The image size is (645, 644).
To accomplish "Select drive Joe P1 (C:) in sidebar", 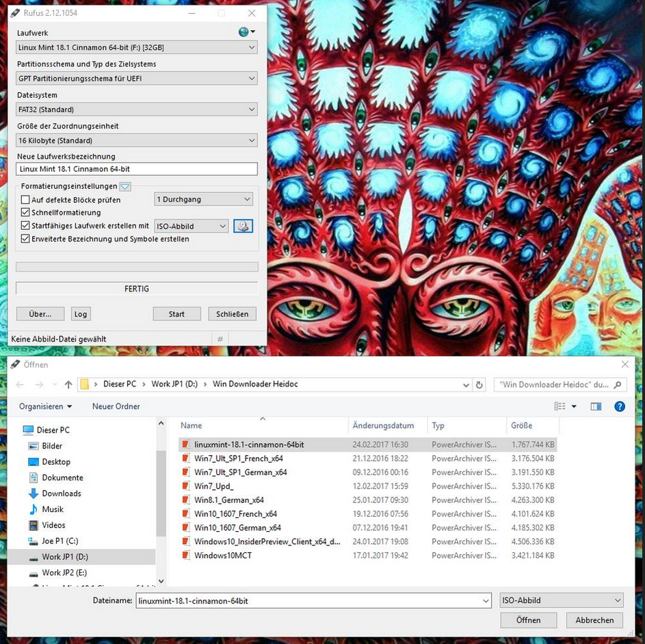I will (x=60, y=541).
